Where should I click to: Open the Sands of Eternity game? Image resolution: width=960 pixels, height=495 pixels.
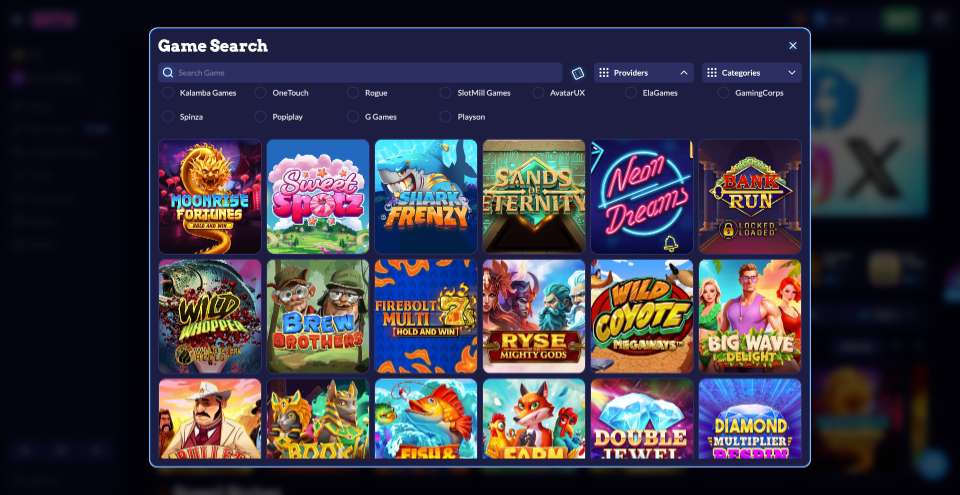click(x=534, y=197)
